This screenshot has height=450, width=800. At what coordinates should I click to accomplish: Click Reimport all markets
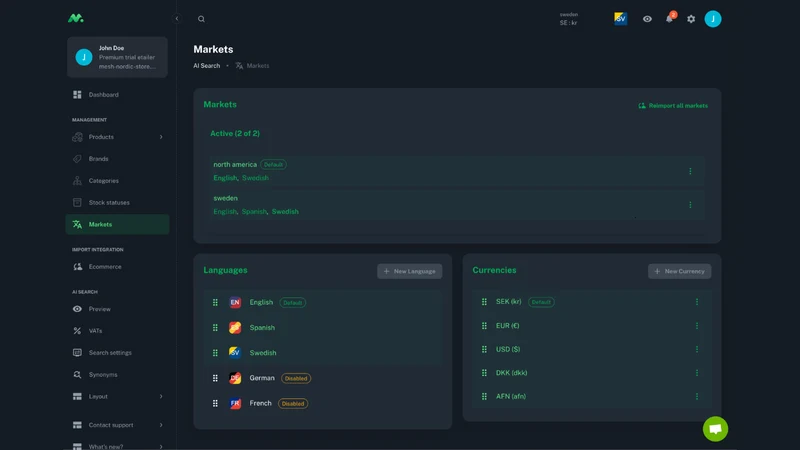coord(673,106)
